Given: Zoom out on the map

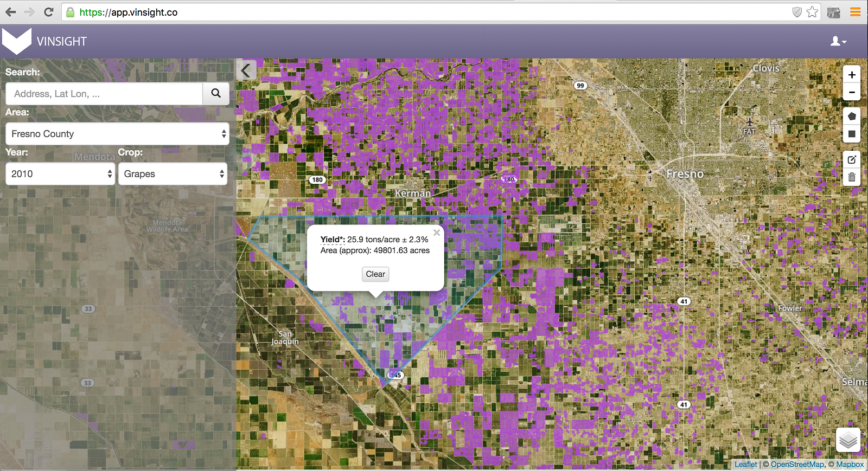Looking at the screenshot, I should pos(852,92).
